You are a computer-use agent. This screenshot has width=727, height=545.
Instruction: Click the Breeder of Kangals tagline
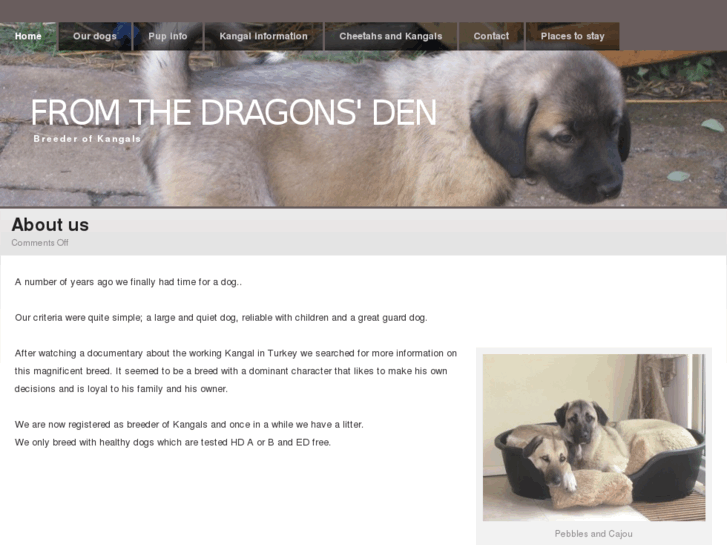(87, 139)
